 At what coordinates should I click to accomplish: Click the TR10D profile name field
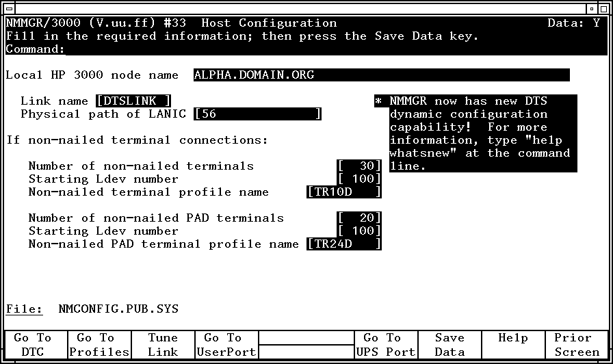tap(344, 192)
